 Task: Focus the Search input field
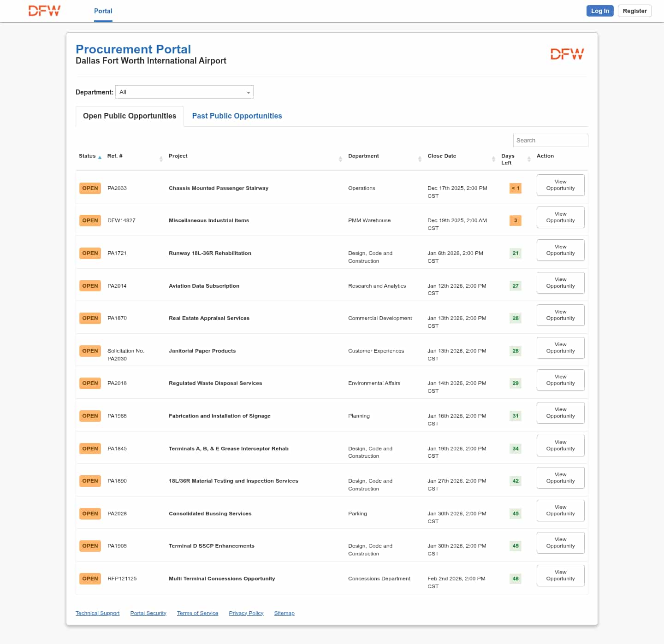(550, 141)
